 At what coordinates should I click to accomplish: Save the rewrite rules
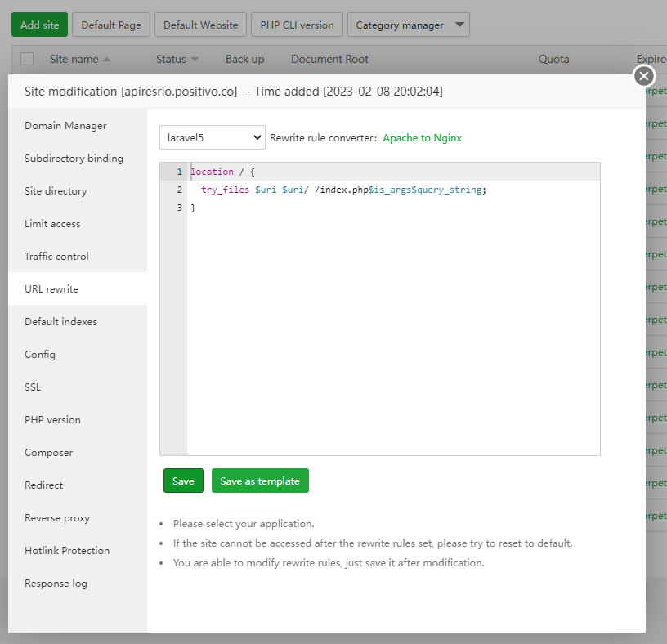tap(183, 481)
